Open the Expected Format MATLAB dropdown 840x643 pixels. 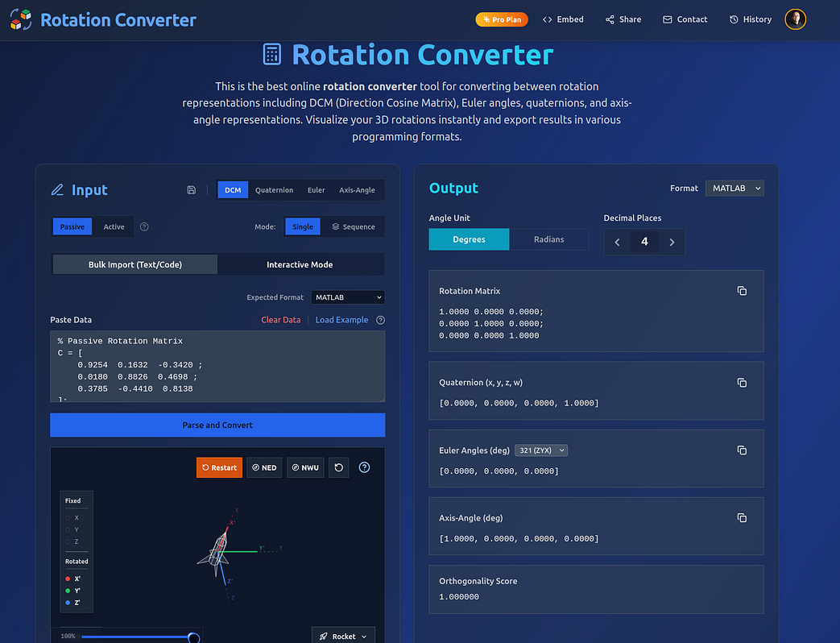pos(347,297)
